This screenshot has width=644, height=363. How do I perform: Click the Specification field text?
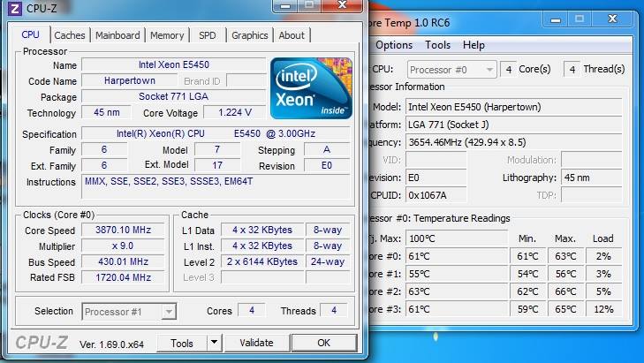click(x=216, y=133)
